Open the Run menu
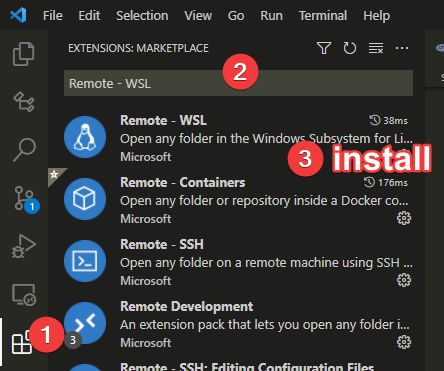 coord(271,16)
